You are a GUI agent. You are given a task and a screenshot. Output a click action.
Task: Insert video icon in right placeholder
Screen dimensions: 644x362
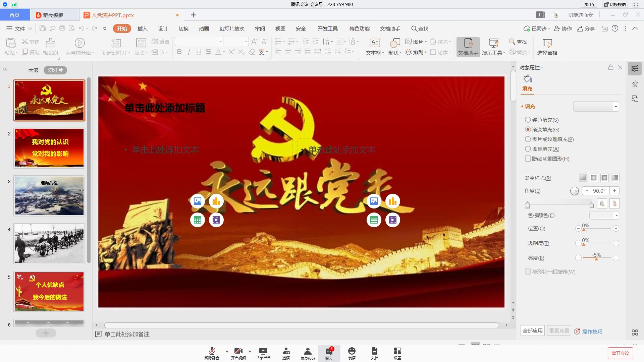click(393, 220)
